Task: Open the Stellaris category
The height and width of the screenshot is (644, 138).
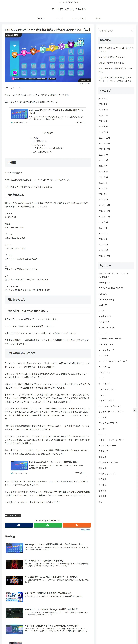Action: click(102, 333)
